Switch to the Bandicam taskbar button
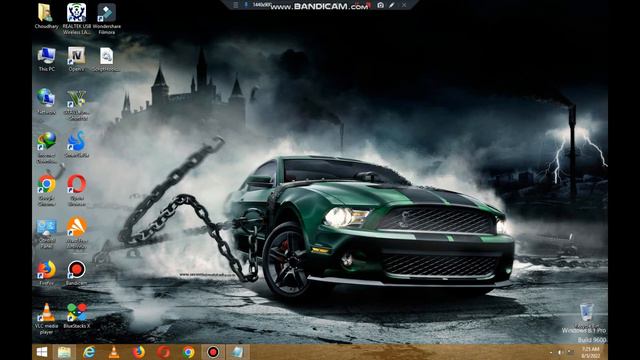 213,352
